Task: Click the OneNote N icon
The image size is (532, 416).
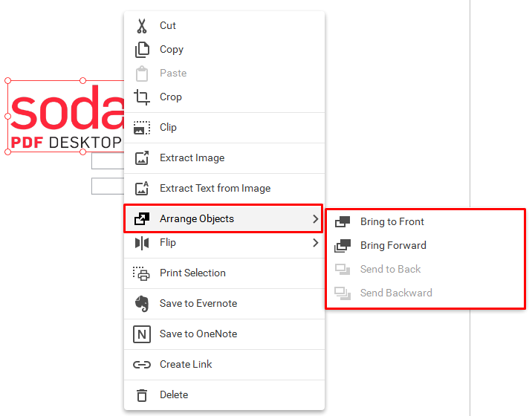Action: (142, 334)
